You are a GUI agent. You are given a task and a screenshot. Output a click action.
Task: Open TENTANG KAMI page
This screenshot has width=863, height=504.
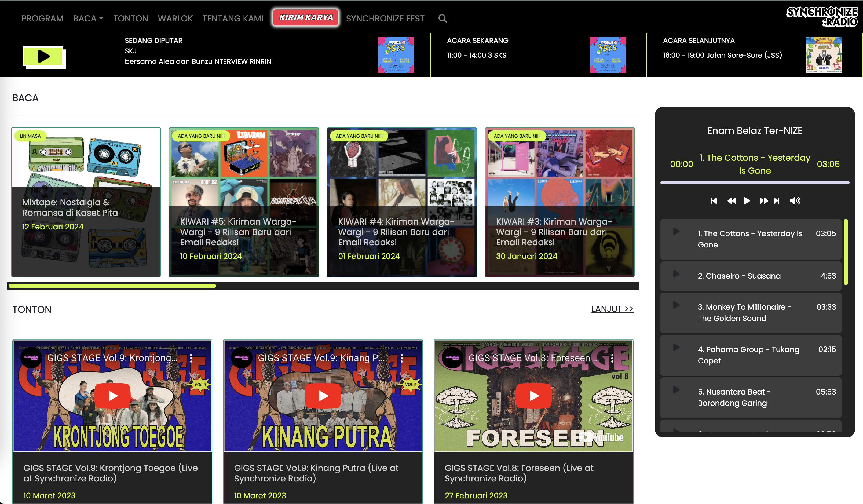point(233,19)
